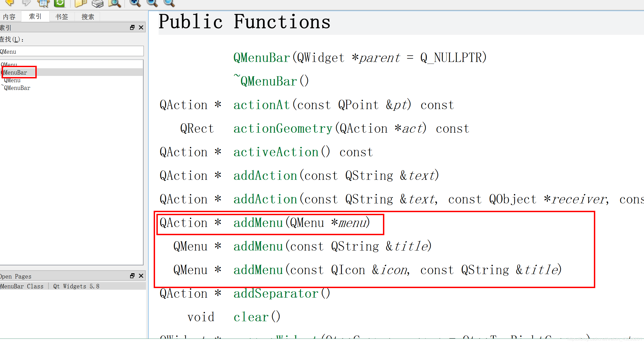Click the 查找(L): label
The height and width of the screenshot is (344, 644).
[x=12, y=39]
